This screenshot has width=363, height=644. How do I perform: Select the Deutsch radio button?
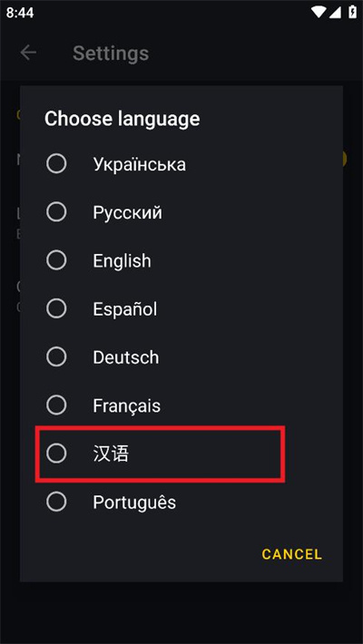[56, 356]
